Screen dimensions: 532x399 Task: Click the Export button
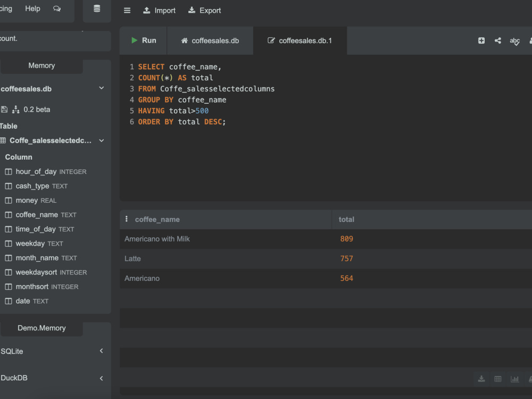pyautogui.click(x=205, y=11)
